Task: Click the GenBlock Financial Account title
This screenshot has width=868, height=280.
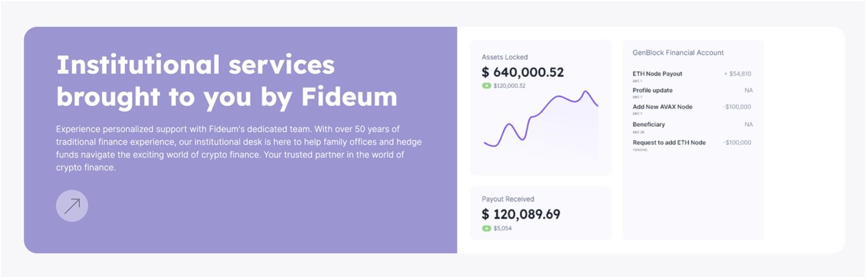Action: click(678, 52)
